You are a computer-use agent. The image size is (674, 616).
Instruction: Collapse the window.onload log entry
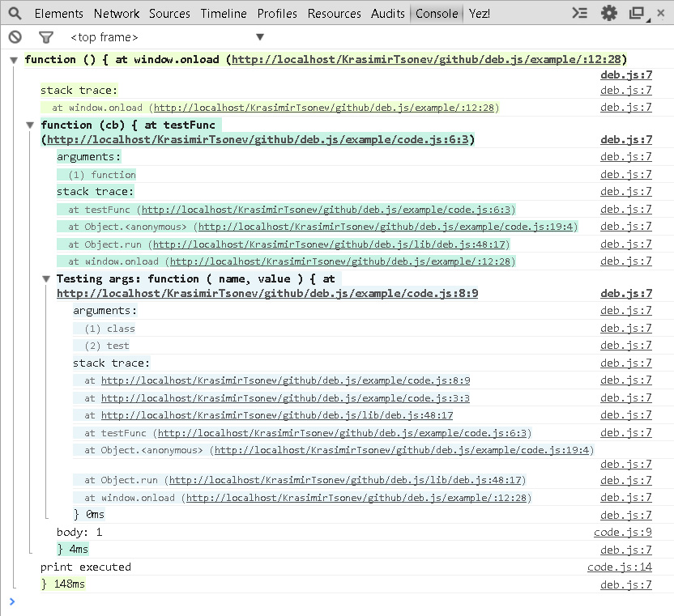[13, 58]
